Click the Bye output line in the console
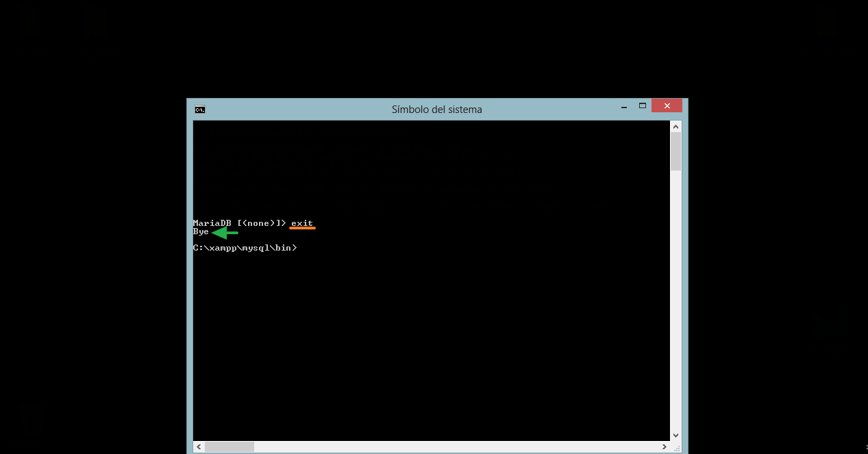Viewport: 868px width, 454px height. [199, 231]
